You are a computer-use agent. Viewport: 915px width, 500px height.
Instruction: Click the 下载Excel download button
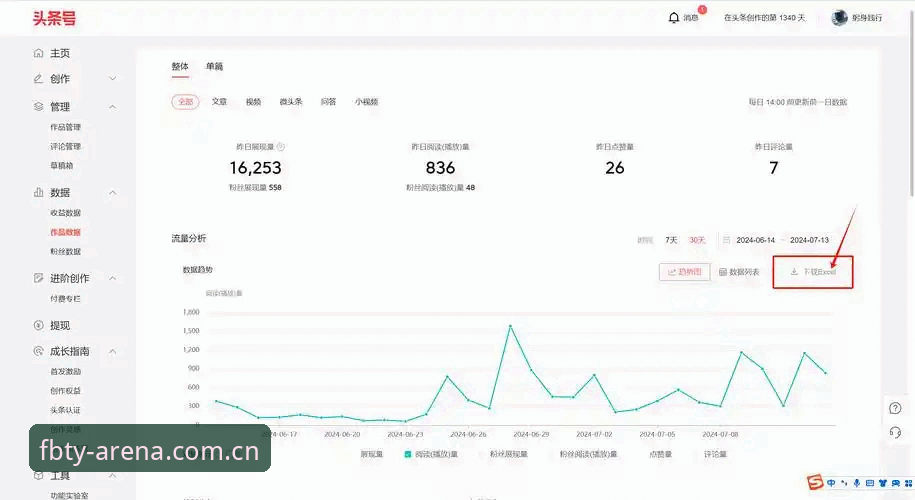(813, 272)
